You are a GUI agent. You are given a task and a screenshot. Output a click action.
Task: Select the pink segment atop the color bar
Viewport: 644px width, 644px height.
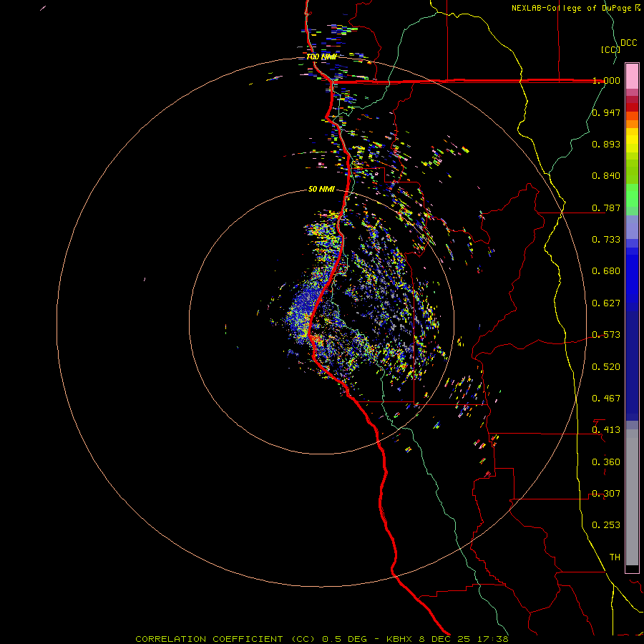(632, 75)
